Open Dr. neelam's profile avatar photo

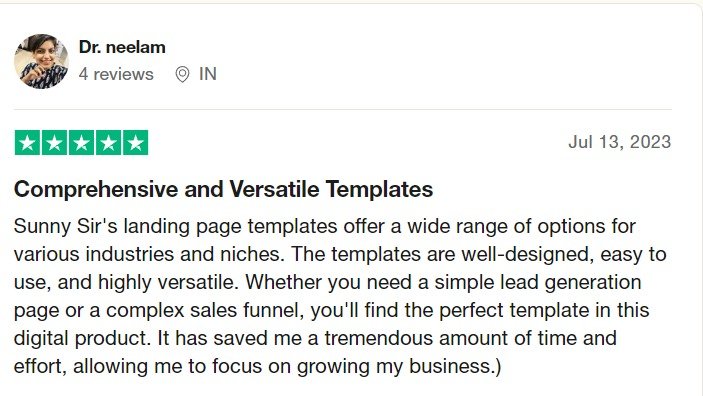41,61
